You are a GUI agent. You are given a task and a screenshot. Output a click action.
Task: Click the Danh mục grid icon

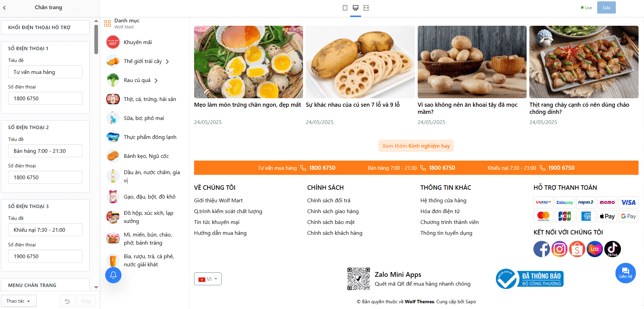108,23
